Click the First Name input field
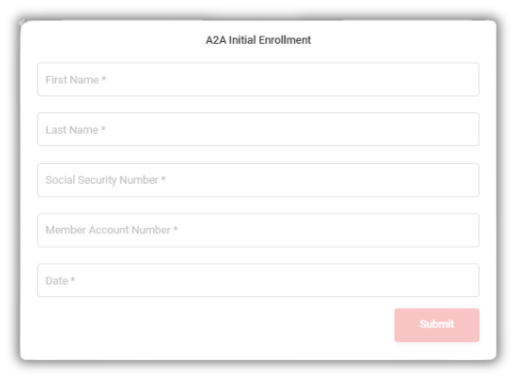 (258, 79)
